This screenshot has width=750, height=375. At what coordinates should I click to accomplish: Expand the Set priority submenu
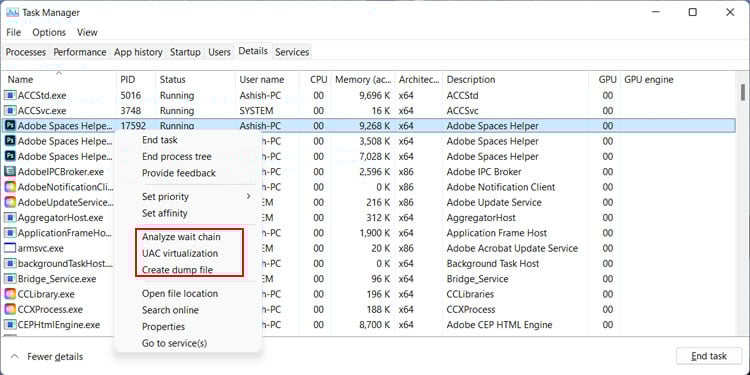[189, 197]
